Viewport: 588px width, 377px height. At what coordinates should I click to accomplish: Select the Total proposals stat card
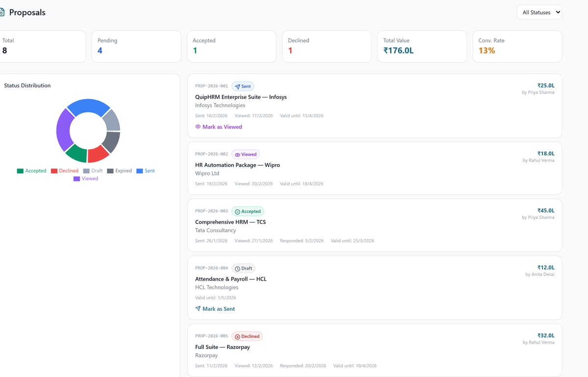click(x=42, y=47)
